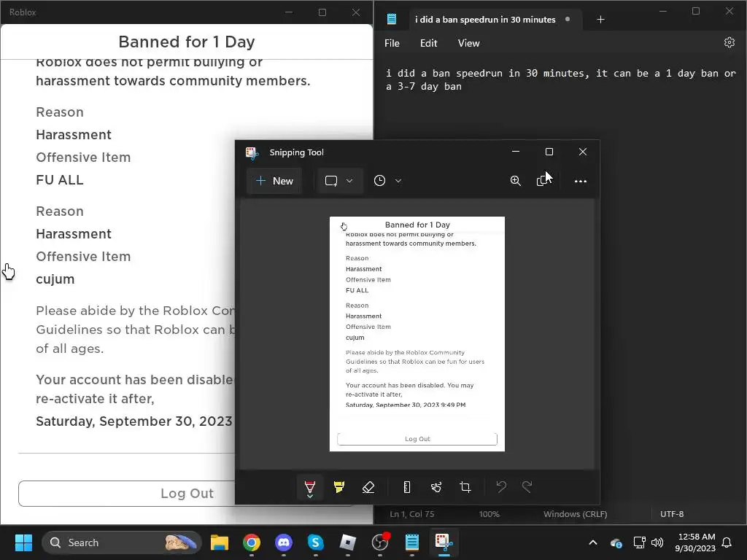Open the Windows Start menu

[23, 542]
